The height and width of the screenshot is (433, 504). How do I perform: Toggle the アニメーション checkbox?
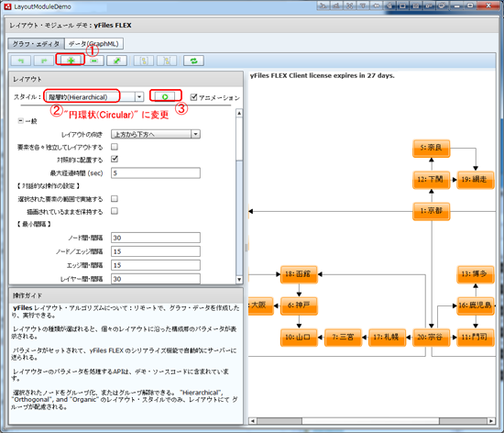click(x=193, y=97)
